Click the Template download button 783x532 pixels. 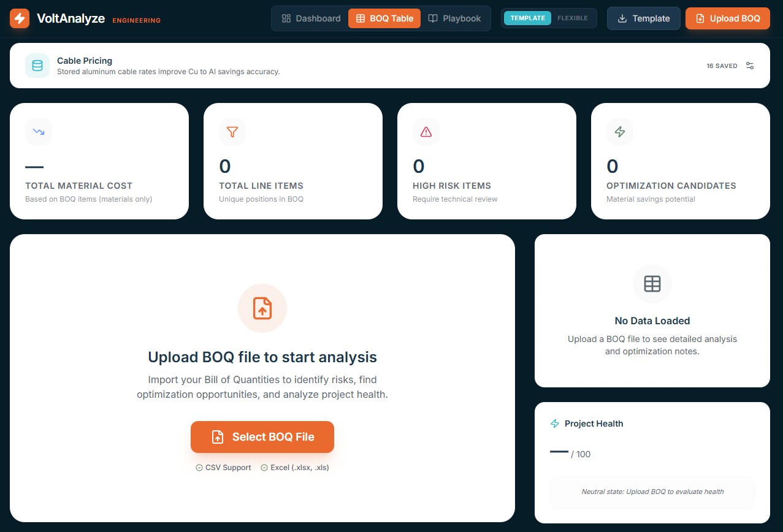click(644, 18)
